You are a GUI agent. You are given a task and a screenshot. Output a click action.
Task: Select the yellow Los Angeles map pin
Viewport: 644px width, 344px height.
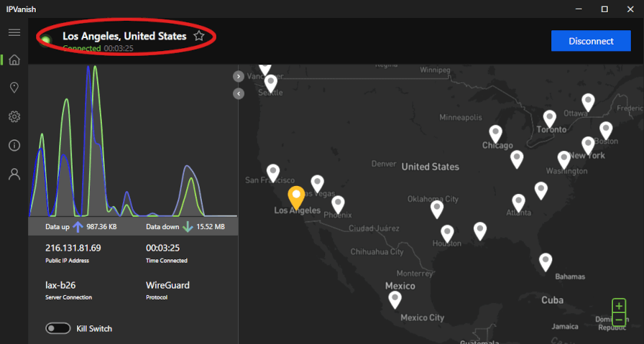point(296,197)
